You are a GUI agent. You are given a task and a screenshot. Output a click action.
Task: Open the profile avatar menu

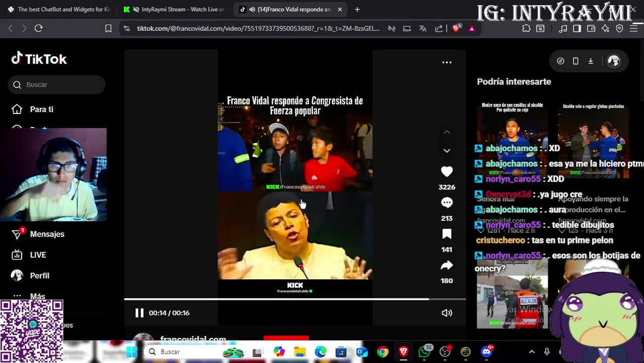(613, 61)
